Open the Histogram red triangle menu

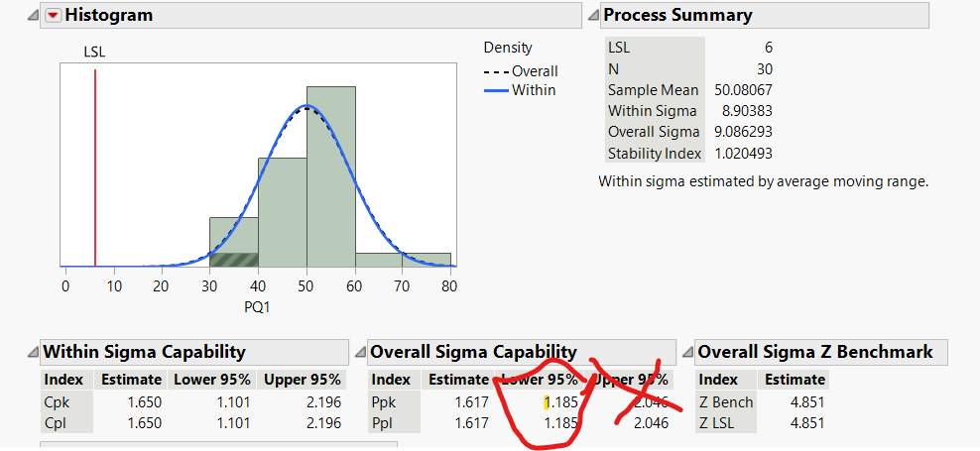click(52, 15)
